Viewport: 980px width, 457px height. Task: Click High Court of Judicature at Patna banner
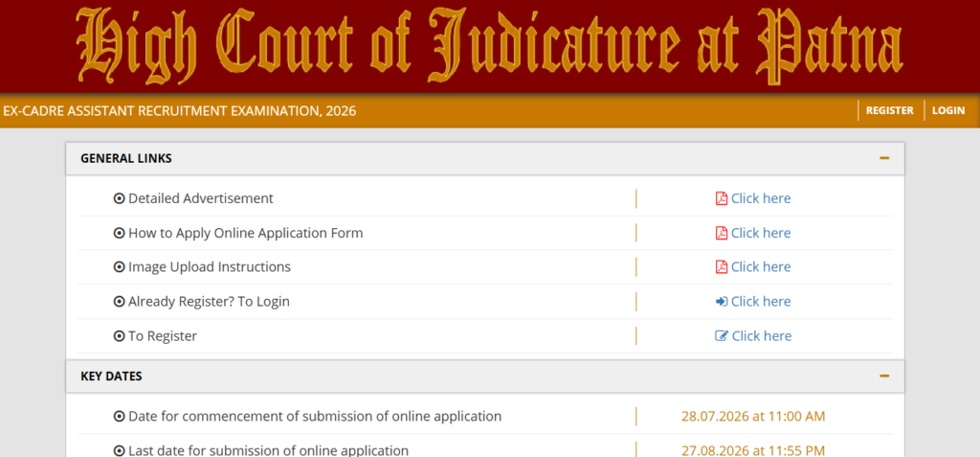(490, 46)
